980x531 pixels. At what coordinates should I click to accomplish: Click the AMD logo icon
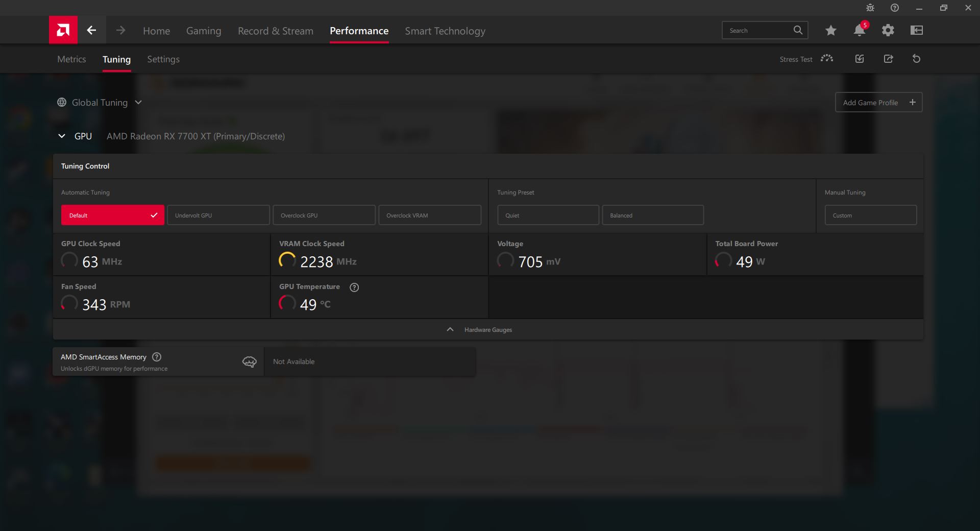tap(63, 30)
